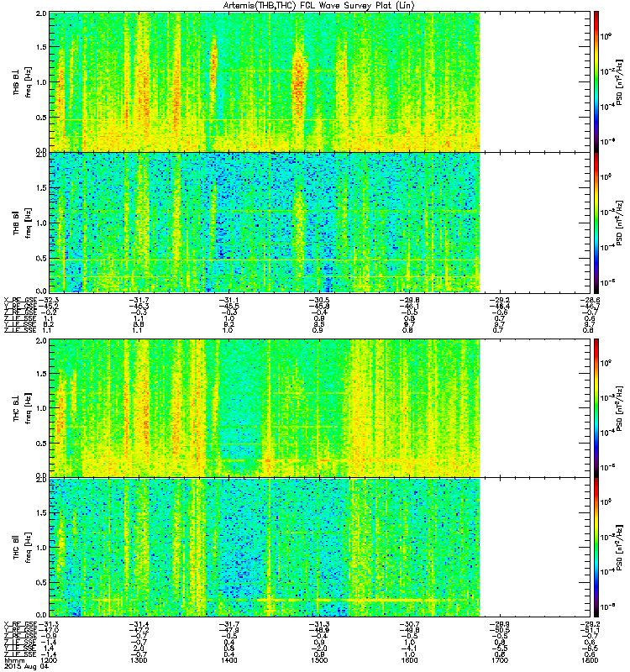Click the "1.5" frequency tick of THB B⊥ panel
This screenshot has height=672, width=630.
[41, 47]
